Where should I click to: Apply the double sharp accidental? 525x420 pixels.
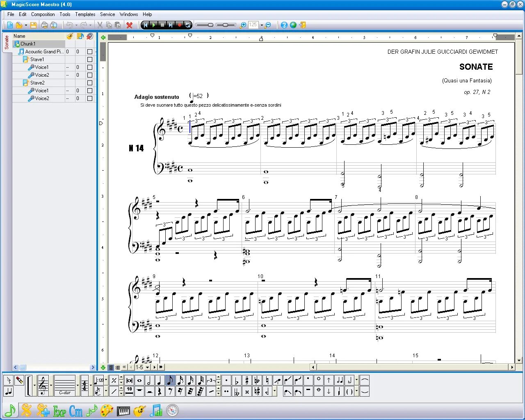[x=247, y=391]
